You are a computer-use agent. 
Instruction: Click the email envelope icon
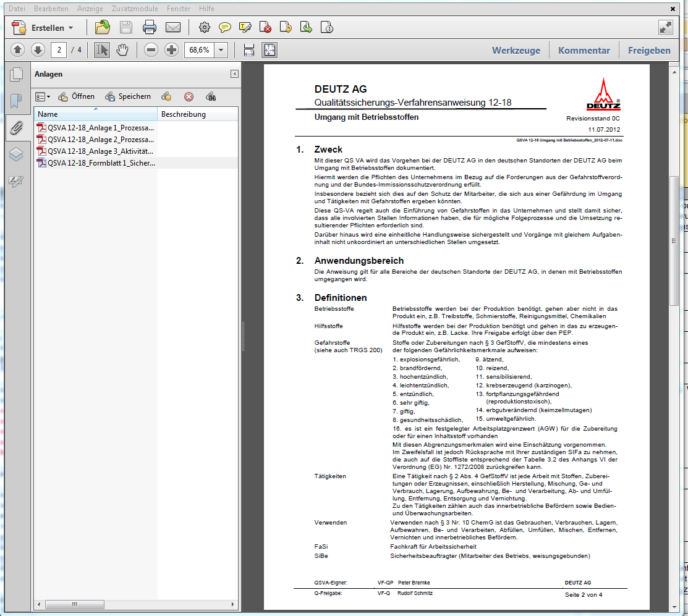pyautogui.click(x=172, y=27)
